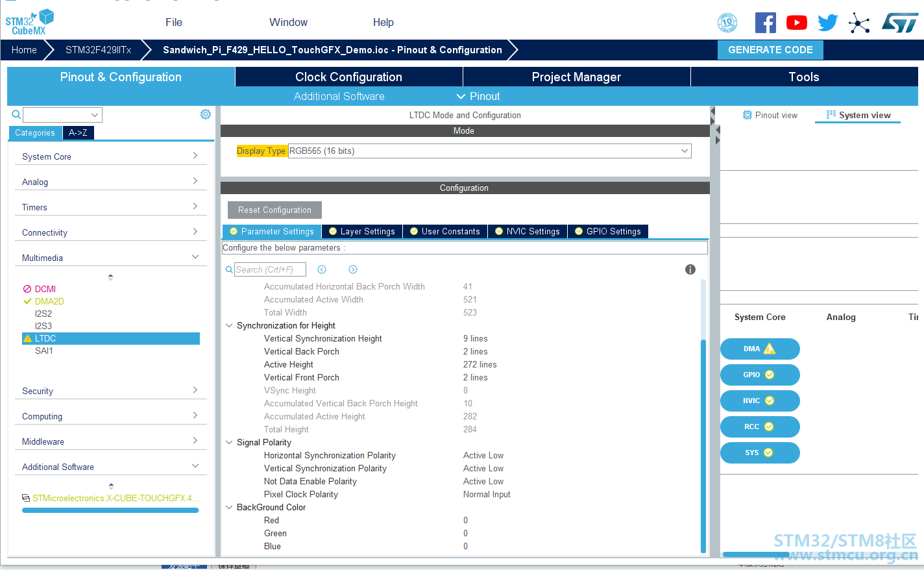Screen dimensions: 924x570
Task: Click the ST community network icon
Action: click(x=859, y=23)
